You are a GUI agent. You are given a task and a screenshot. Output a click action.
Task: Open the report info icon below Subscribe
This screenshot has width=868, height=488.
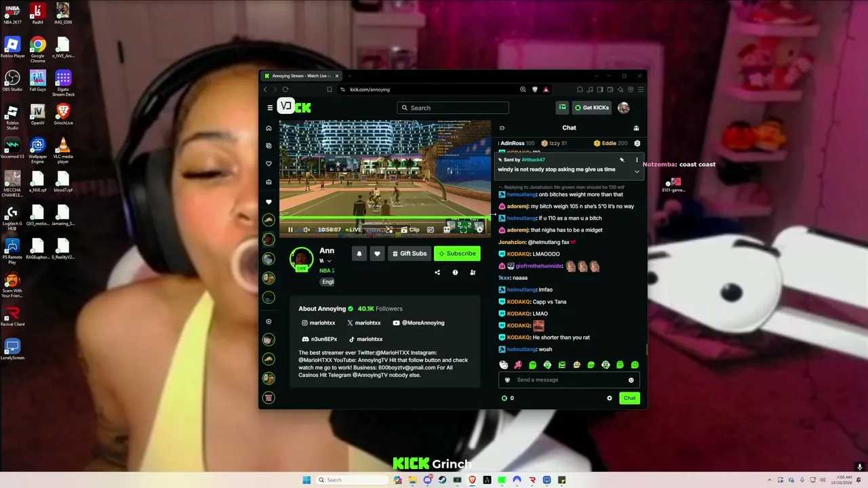click(x=455, y=272)
